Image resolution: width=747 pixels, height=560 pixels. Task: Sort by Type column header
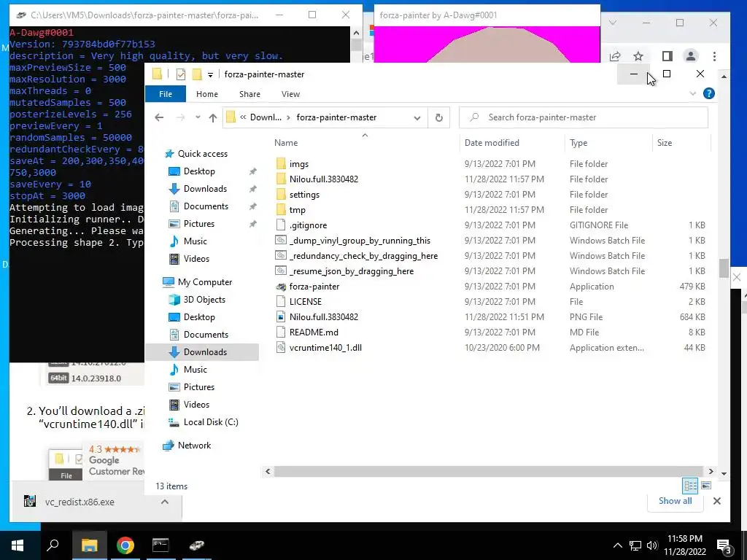(578, 142)
